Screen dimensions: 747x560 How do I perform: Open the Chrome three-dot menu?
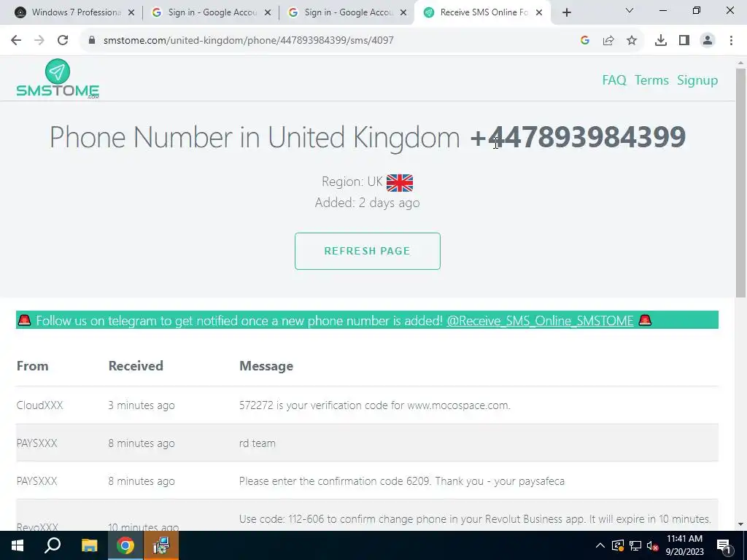point(731,41)
